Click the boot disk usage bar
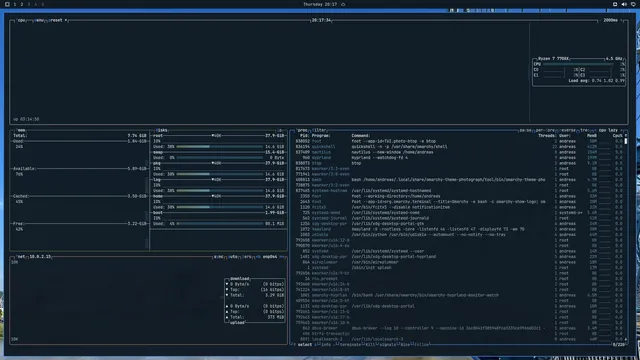This screenshot has height=360, width=640. [220, 224]
